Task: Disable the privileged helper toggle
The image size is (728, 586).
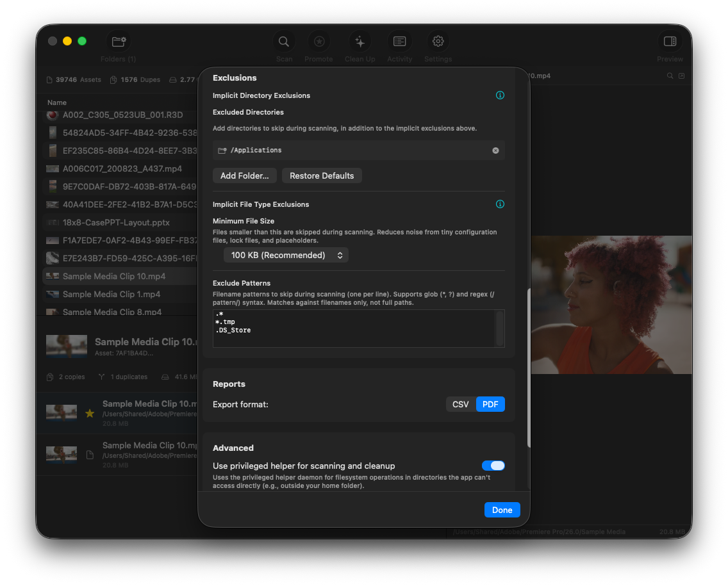Action: (493, 466)
